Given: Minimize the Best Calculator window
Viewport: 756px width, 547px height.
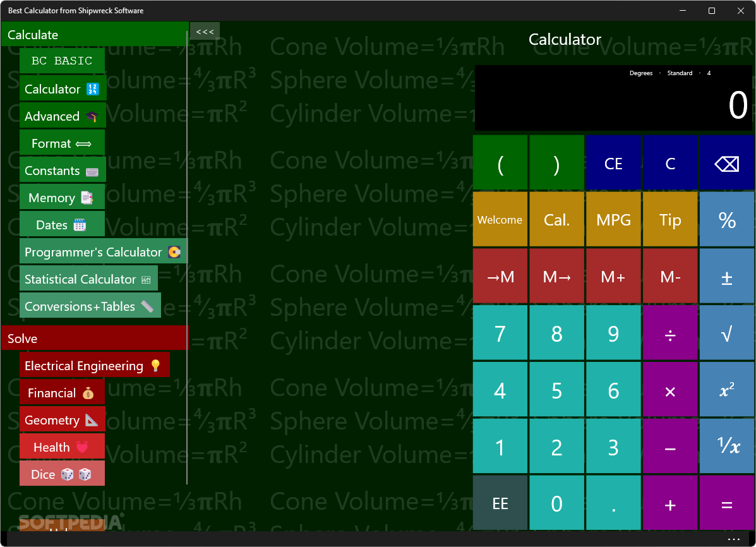Looking at the screenshot, I should click(x=682, y=11).
